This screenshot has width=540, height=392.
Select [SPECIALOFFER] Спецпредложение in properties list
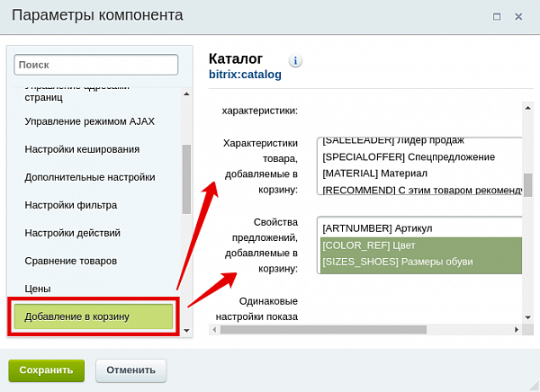[409, 156]
